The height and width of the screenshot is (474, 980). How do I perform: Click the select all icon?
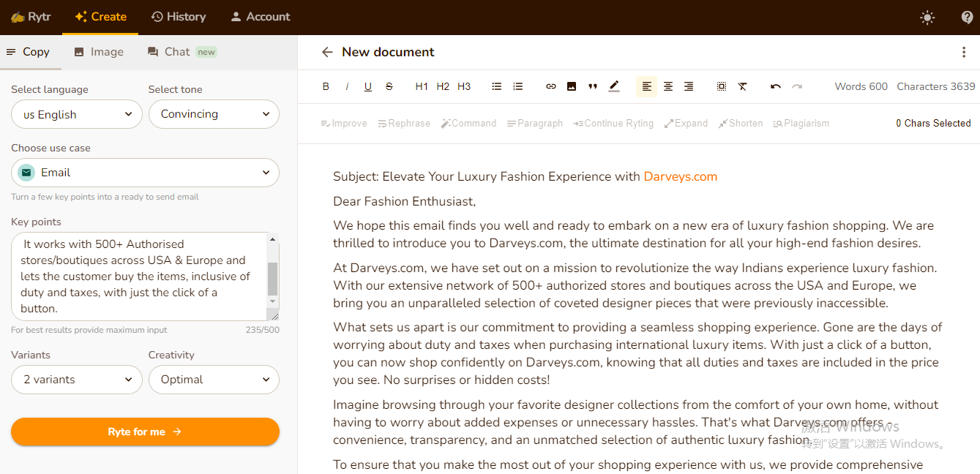tap(722, 86)
